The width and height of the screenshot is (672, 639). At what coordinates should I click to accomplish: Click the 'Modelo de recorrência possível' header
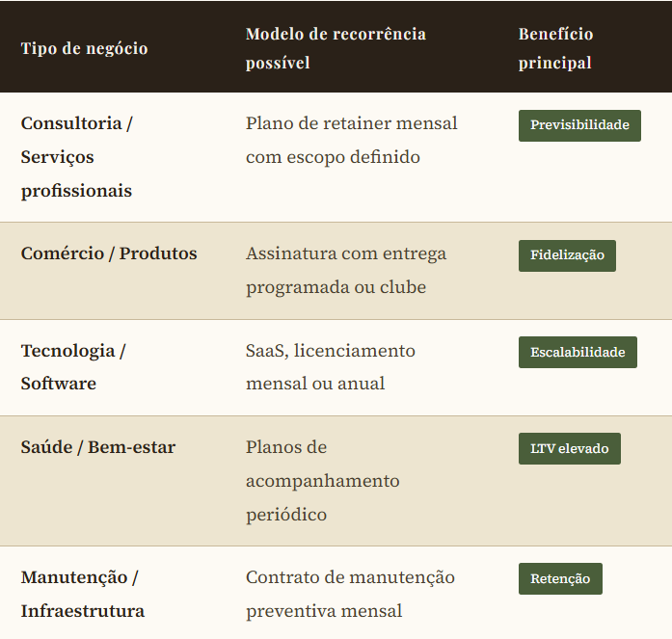point(335,48)
